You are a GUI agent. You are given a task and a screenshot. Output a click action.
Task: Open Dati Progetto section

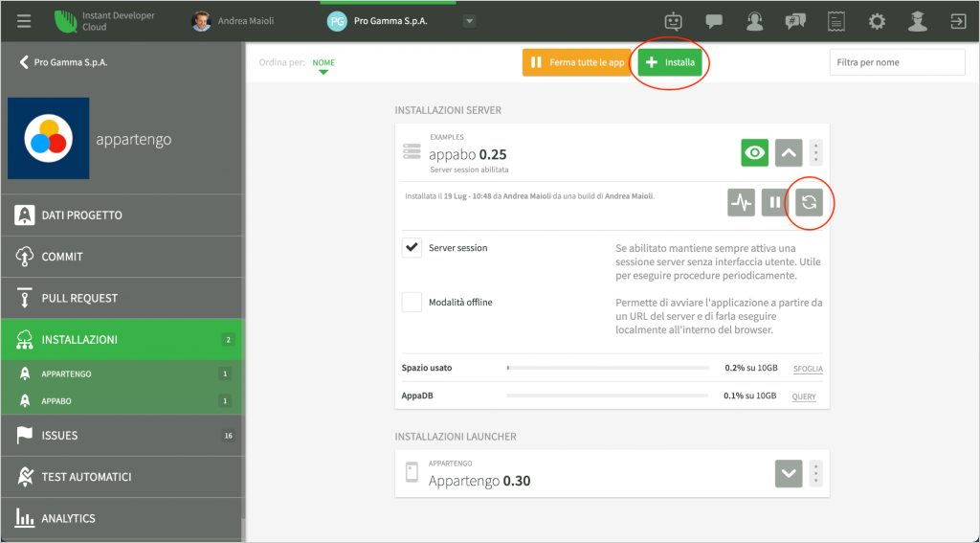coord(122,215)
